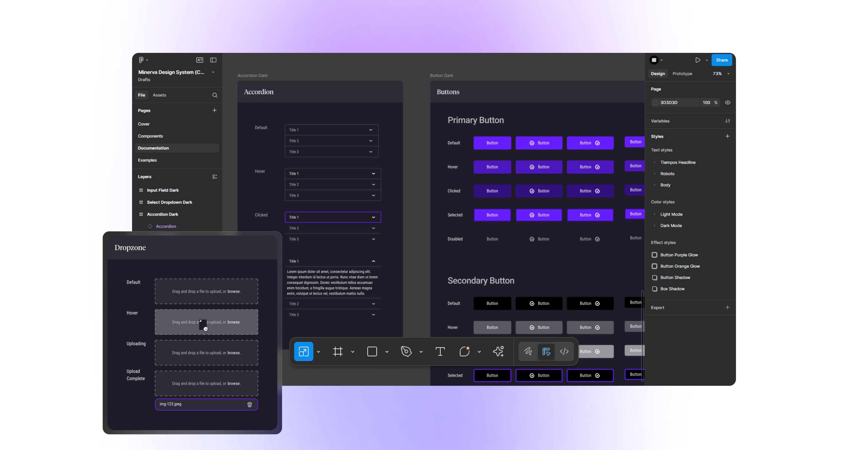Viewport: 868px width, 450px height.
Task: Enable the Box Shadow effect style
Action: click(655, 289)
